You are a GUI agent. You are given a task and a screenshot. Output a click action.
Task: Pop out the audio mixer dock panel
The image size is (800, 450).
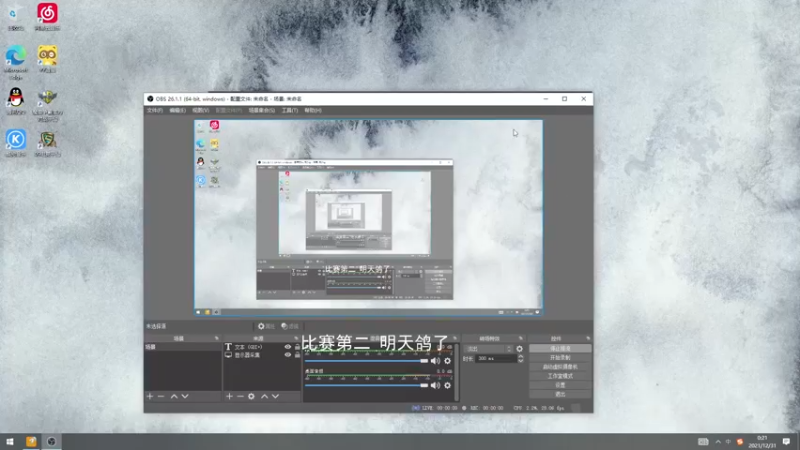click(455, 338)
